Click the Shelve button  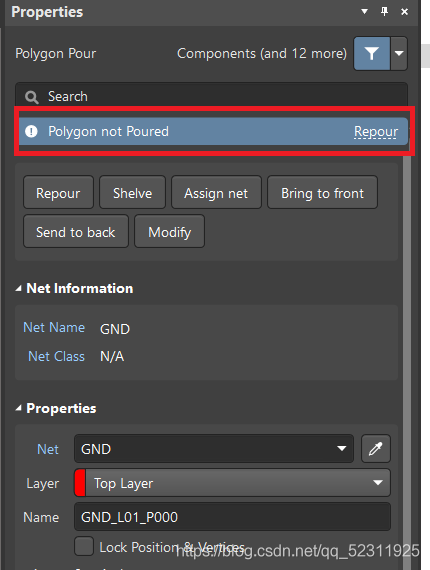tap(132, 193)
